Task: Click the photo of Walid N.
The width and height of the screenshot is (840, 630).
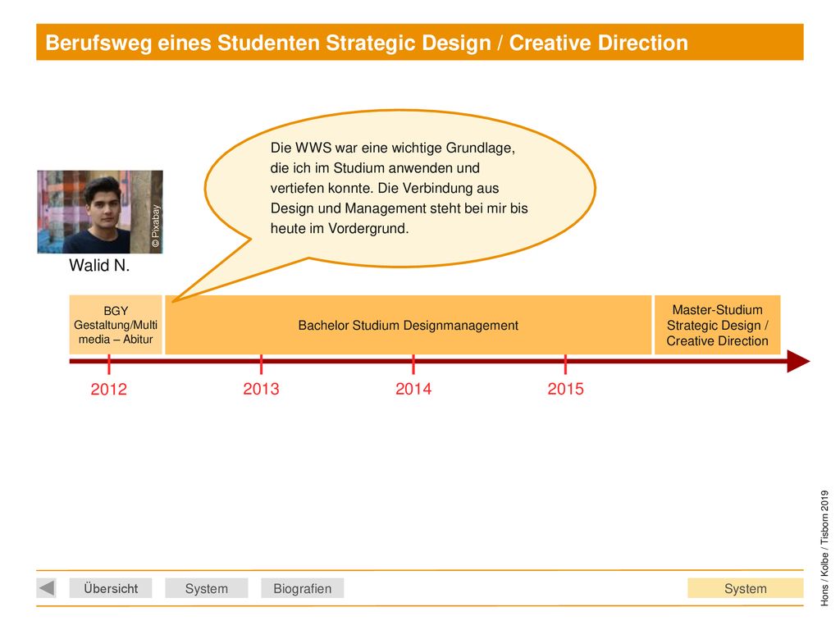Action: 100,212
